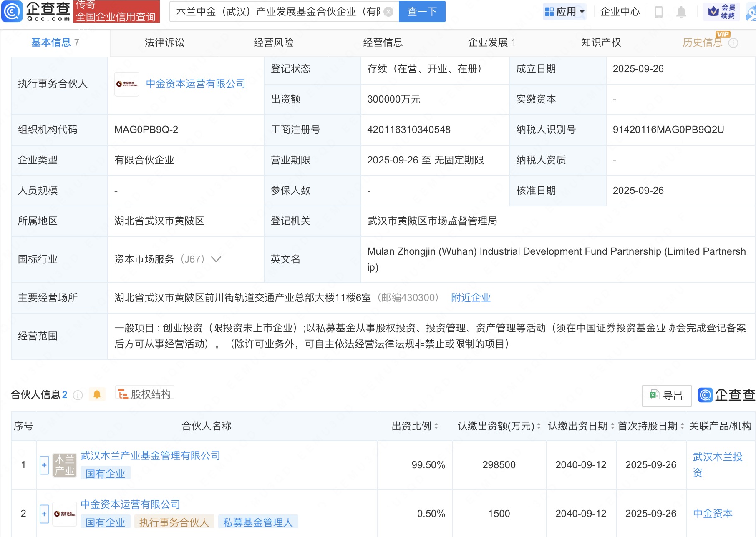The image size is (756, 537).
Task: Click the 查一下 search button
Action: [422, 12]
